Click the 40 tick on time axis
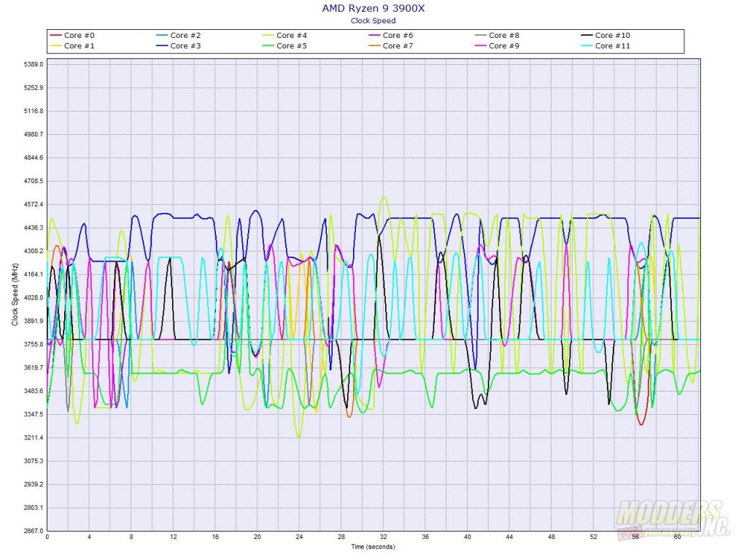 pyautogui.click(x=468, y=537)
